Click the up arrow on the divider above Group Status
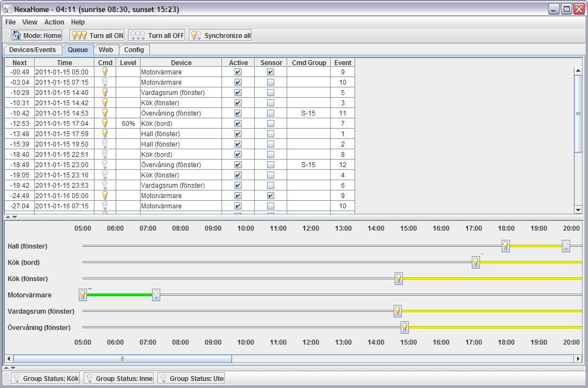This screenshot has height=388, width=588. [x=7, y=368]
